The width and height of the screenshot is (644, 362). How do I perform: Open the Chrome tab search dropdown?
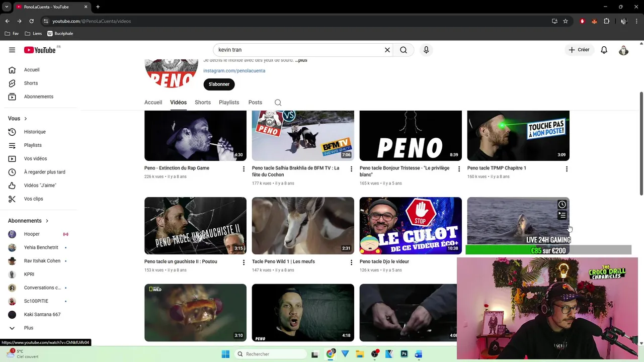[7, 7]
